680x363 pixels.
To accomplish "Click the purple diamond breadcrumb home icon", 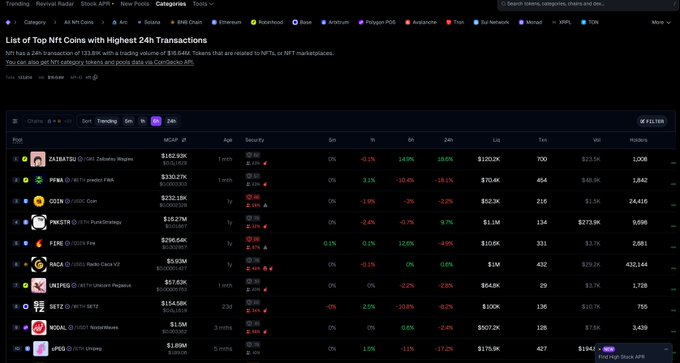I will pos(8,22).
